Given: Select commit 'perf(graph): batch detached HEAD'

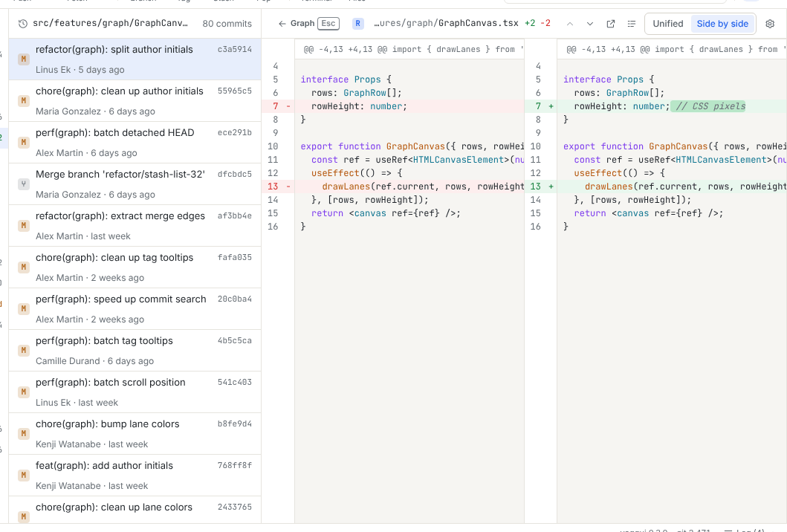Looking at the screenshot, I should [x=135, y=143].
